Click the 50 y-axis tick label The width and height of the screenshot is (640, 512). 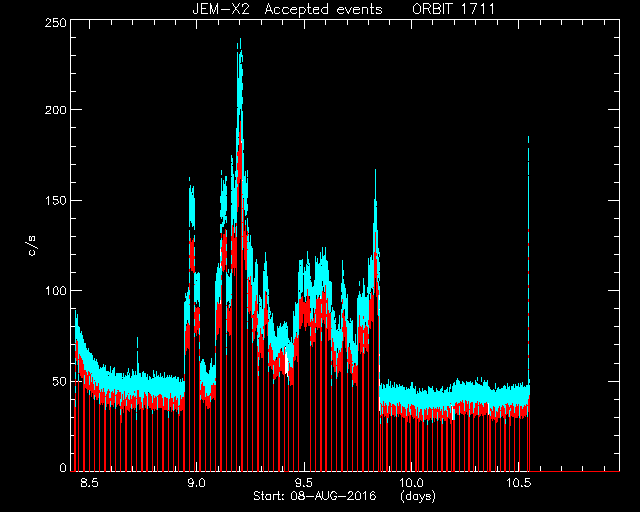[59, 381]
